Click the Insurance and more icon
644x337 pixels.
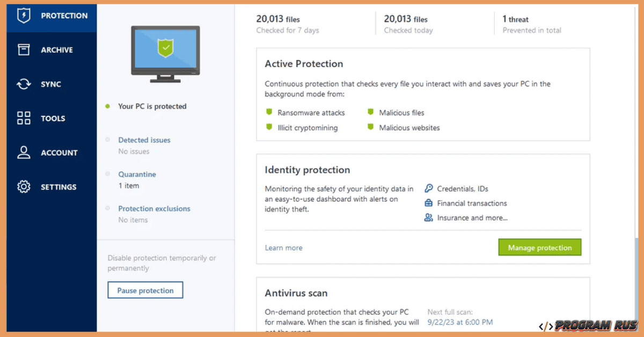428,217
